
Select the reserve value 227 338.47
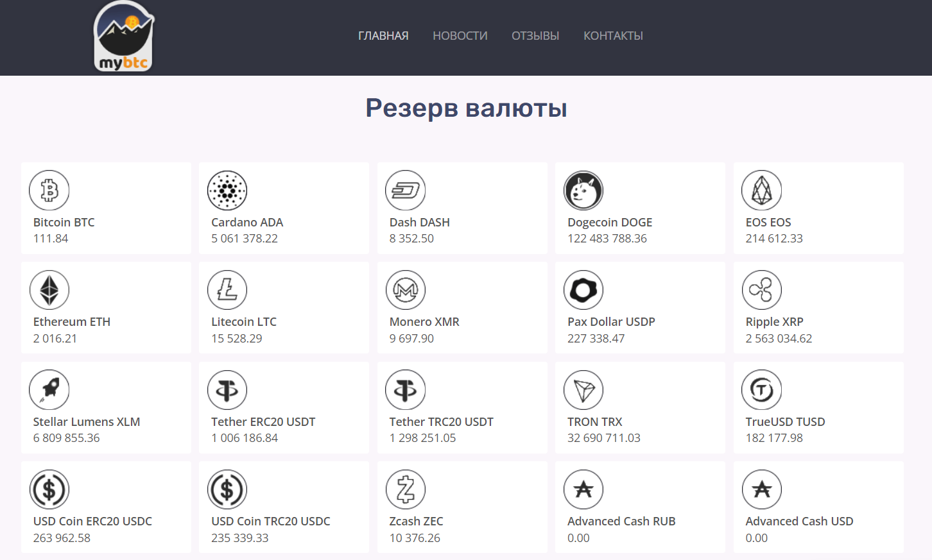pos(596,339)
